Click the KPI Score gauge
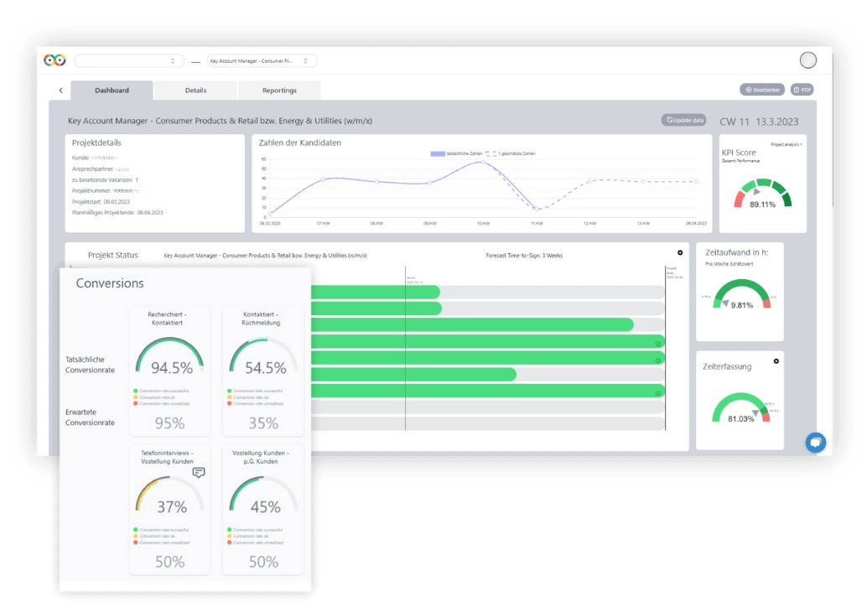867x616 pixels. [762, 194]
